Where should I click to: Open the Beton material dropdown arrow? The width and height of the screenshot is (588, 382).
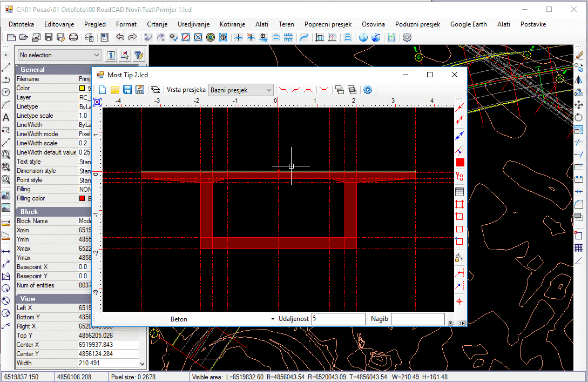[x=273, y=319]
